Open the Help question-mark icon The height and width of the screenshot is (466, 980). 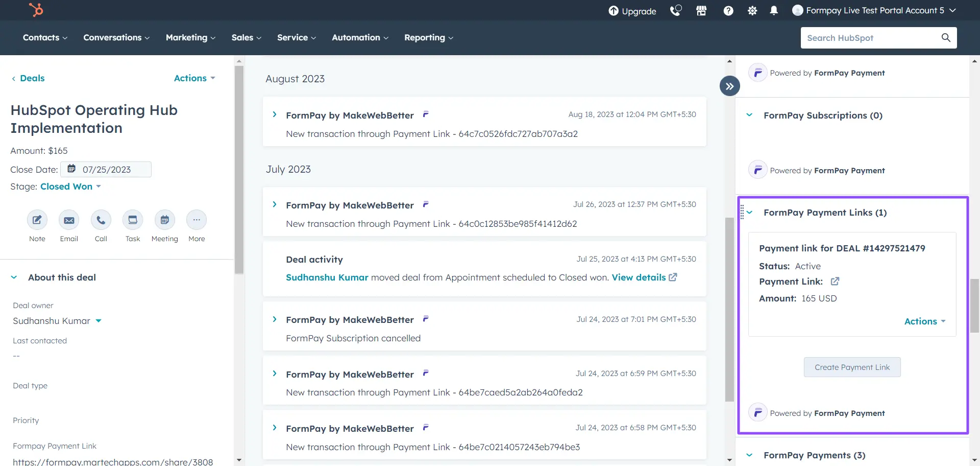click(728, 10)
